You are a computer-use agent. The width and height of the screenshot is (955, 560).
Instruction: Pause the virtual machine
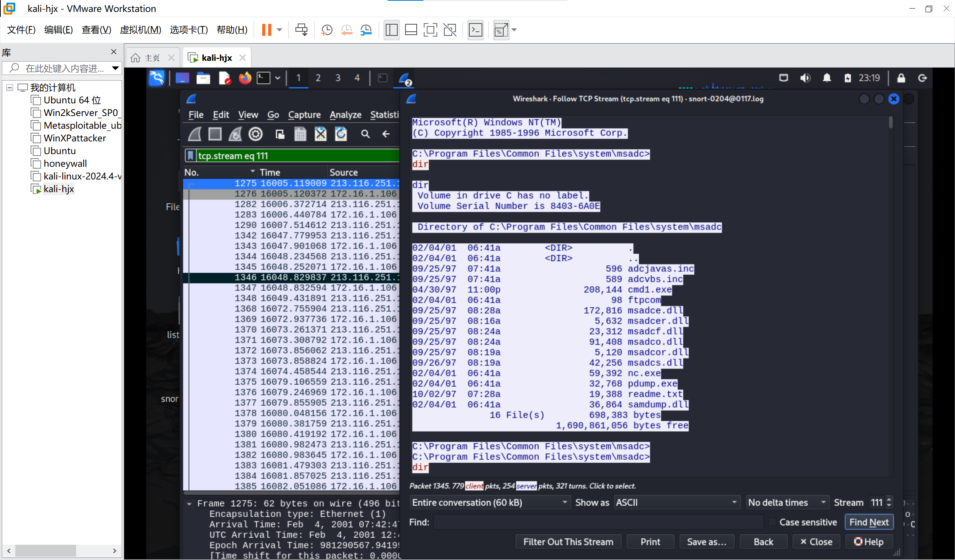(x=266, y=29)
